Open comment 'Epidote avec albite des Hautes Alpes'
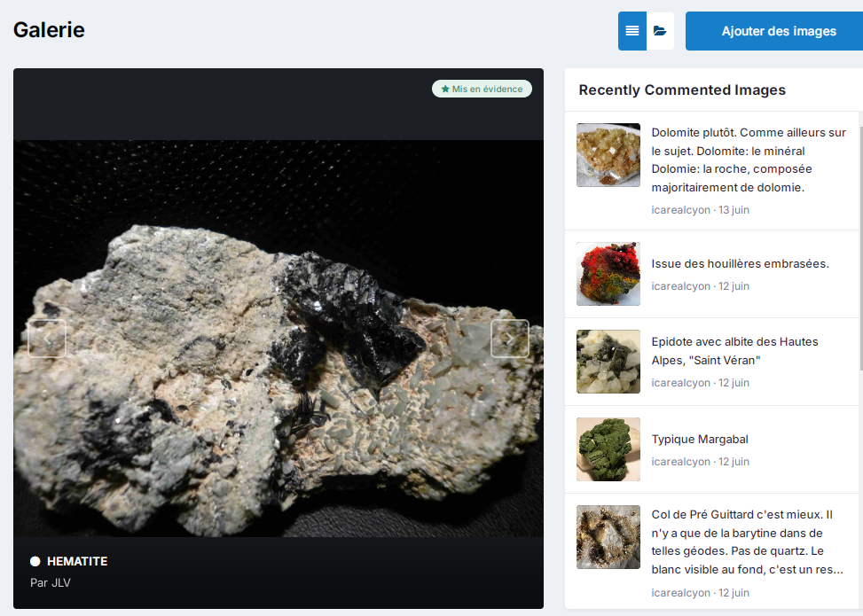 [734, 351]
